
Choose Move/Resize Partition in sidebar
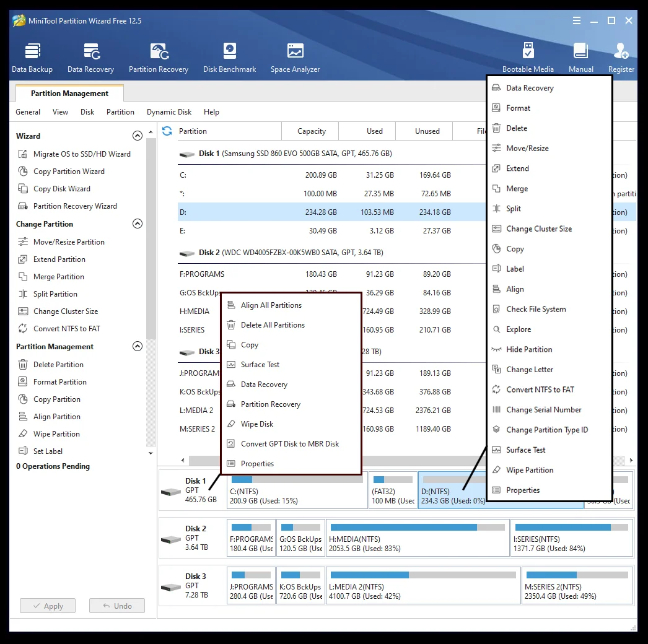61,242
